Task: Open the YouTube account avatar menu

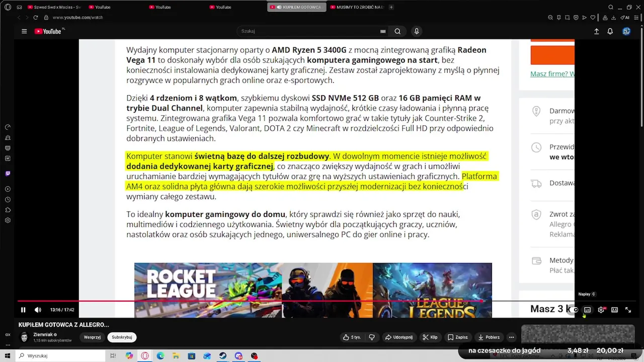Action: point(626,31)
